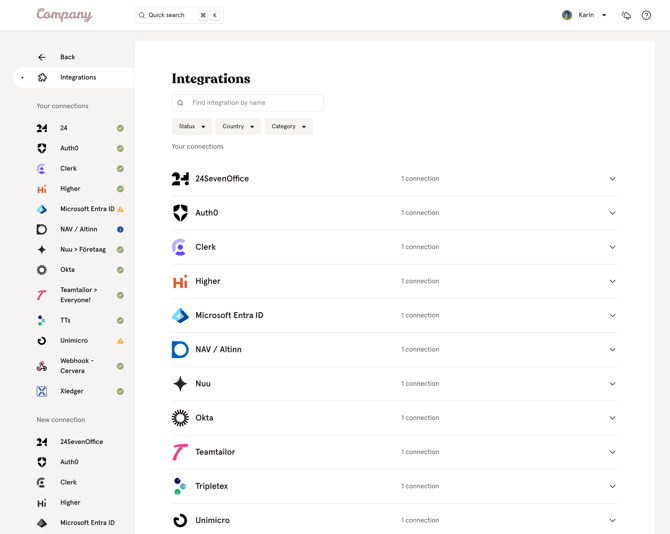Click the warning triangle next to Unimicro
The width and height of the screenshot is (670, 534).
(120, 341)
